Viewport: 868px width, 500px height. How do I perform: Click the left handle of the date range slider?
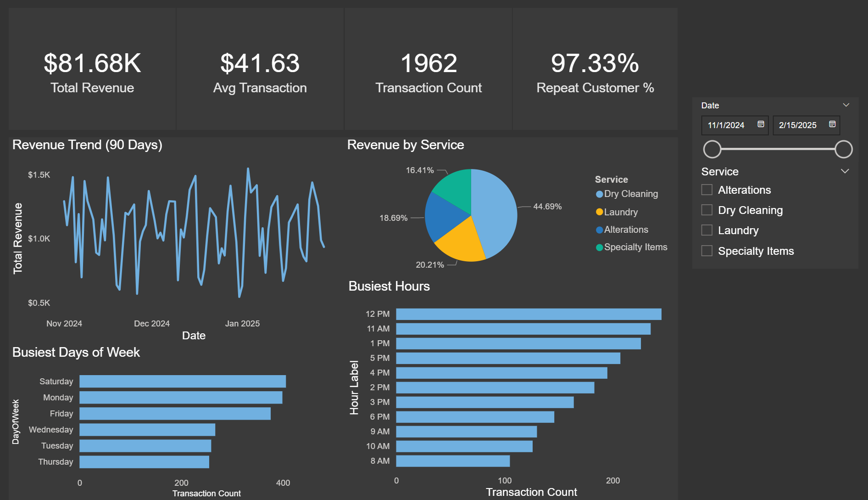pyautogui.click(x=712, y=149)
